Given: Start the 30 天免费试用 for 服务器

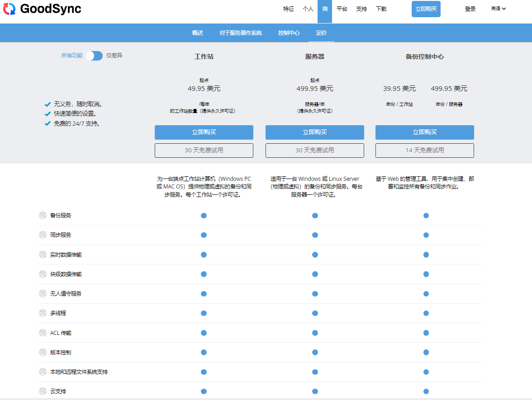Looking at the screenshot, I should click(314, 150).
